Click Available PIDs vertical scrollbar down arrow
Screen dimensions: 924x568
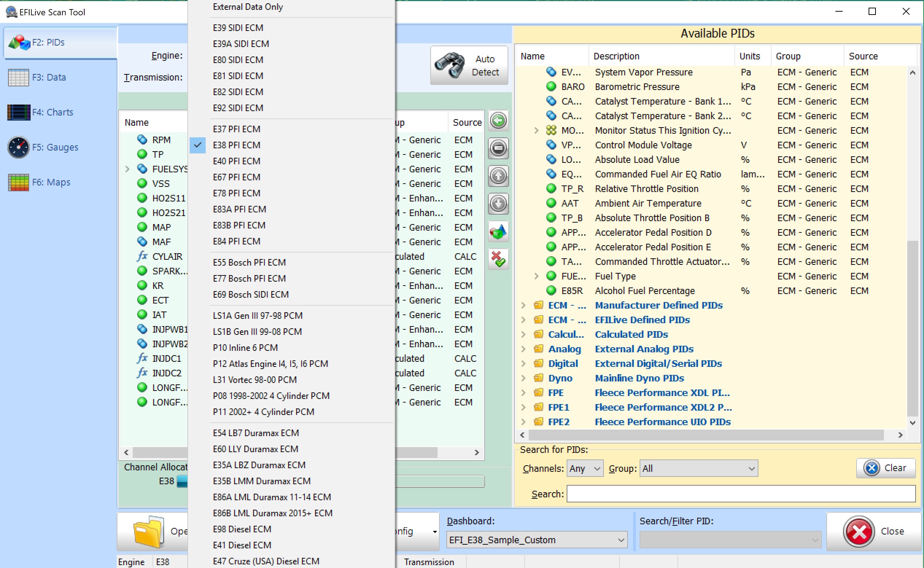[912, 423]
